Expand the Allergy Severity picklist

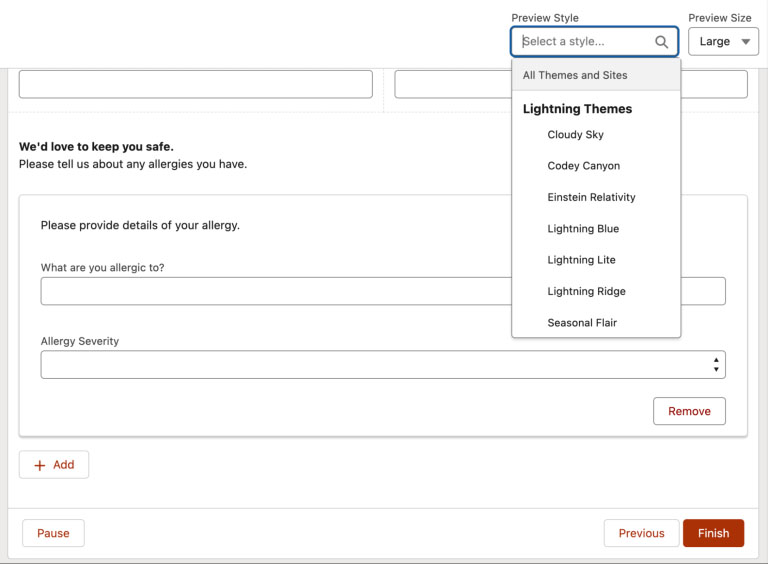[x=382, y=365]
